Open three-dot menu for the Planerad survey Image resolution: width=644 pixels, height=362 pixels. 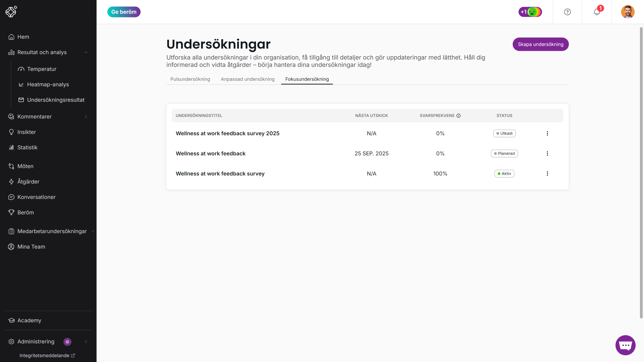pos(547,154)
